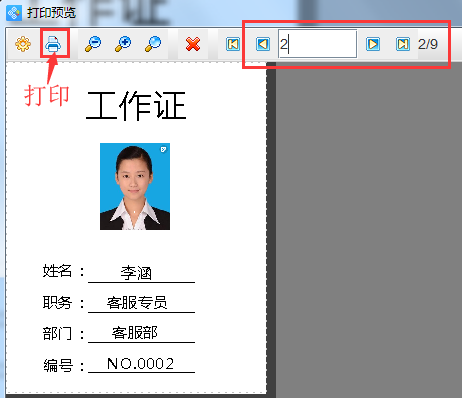Reset zoom with the plain magnifier
The width and height of the screenshot is (462, 398).
pyautogui.click(x=153, y=44)
